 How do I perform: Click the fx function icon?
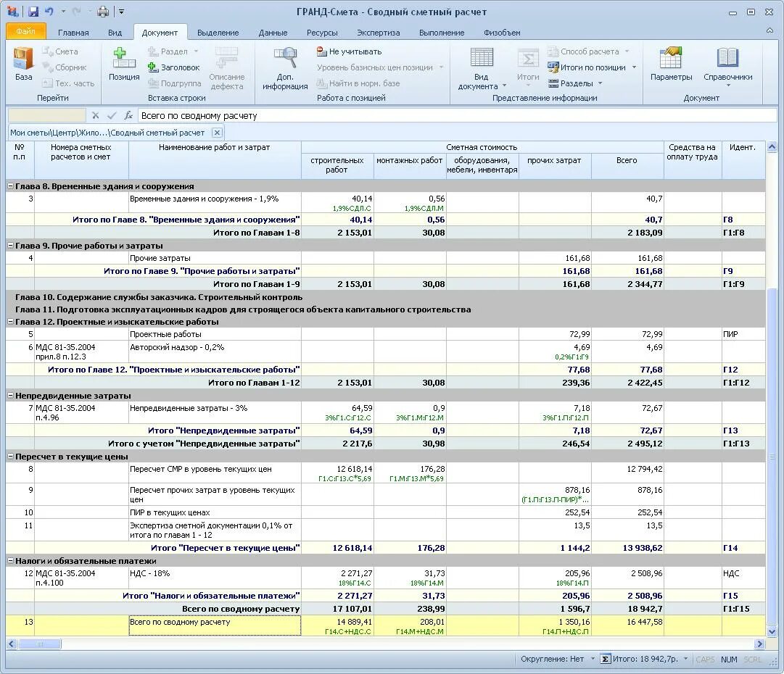[x=128, y=115]
